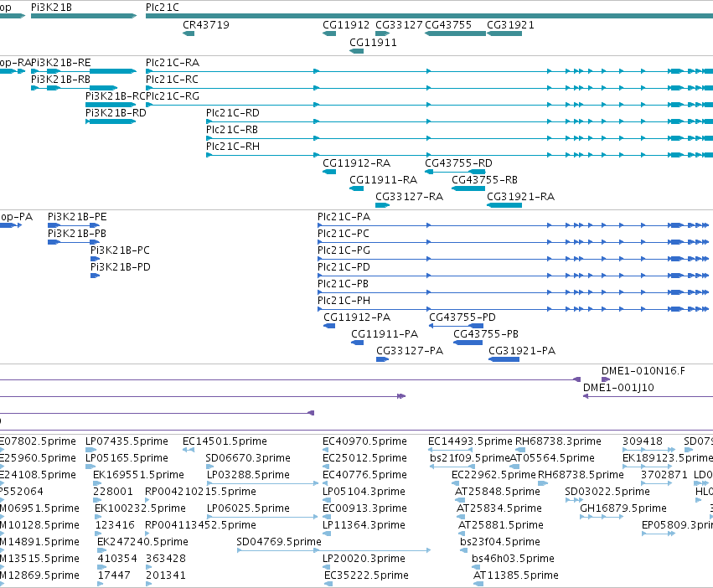Click the AT11385.5prime EST label
The height and width of the screenshot is (588, 713).
click(515, 575)
